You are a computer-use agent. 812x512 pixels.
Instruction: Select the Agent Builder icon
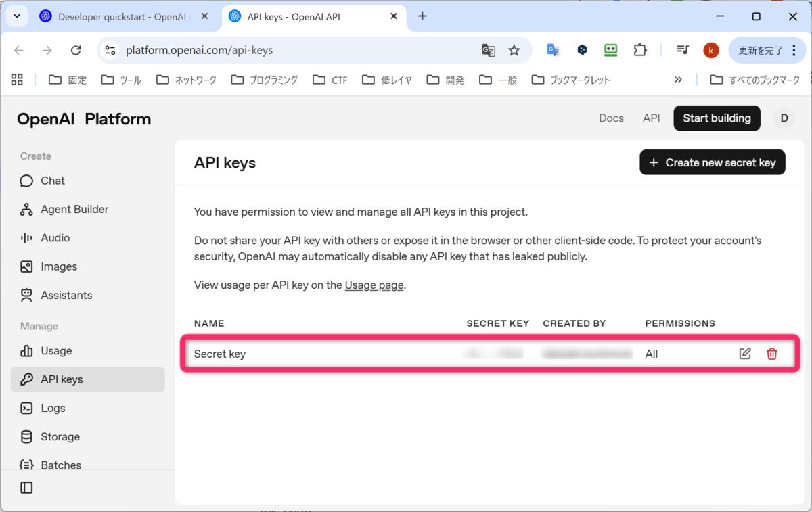[26, 209]
